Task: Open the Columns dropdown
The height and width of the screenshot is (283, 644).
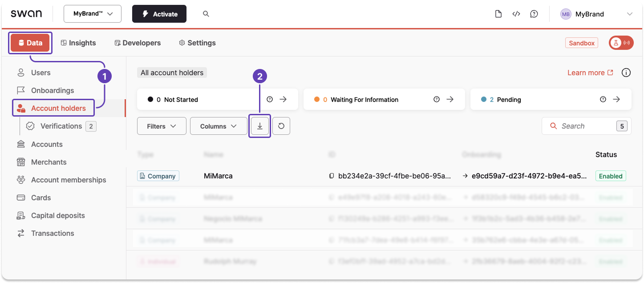Action: pos(218,126)
